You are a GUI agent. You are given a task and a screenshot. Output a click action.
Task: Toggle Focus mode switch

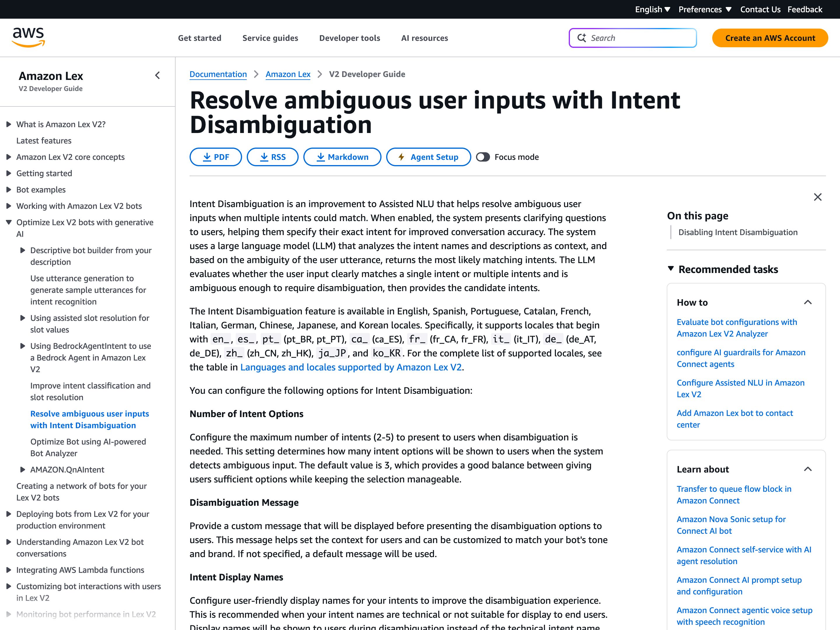pos(483,157)
